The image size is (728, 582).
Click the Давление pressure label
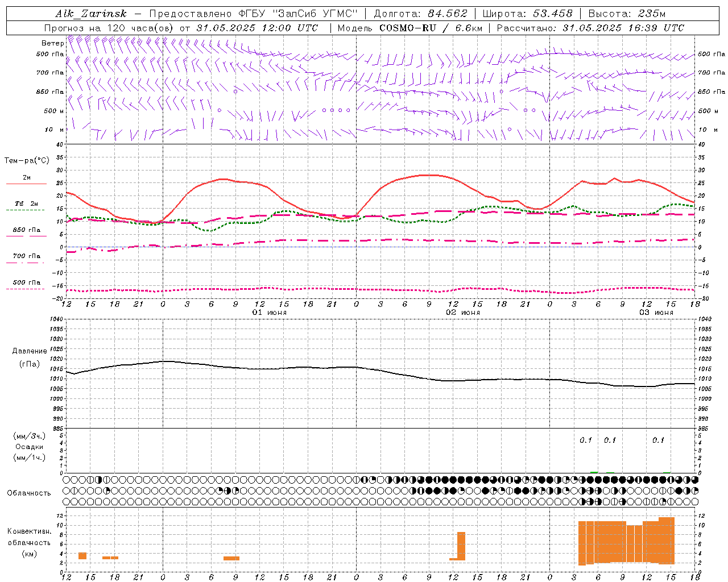30,351
